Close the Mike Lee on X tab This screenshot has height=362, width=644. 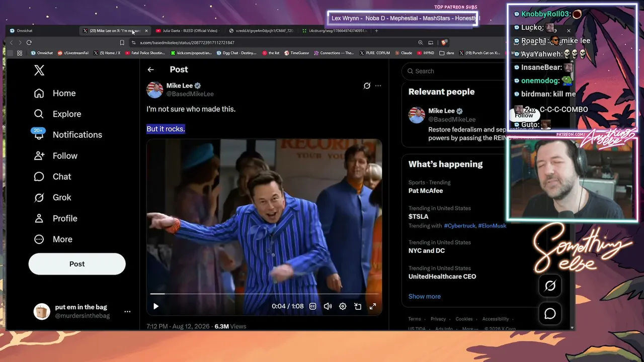[146, 31]
